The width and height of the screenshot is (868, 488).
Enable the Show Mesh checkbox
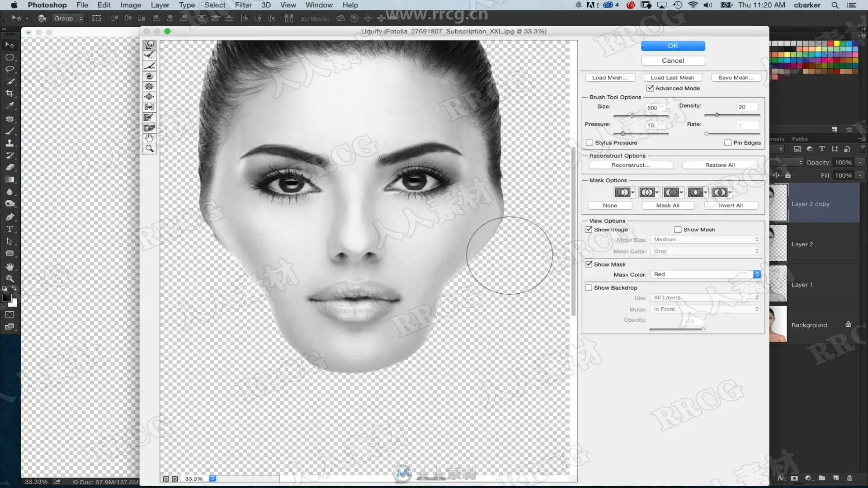678,230
